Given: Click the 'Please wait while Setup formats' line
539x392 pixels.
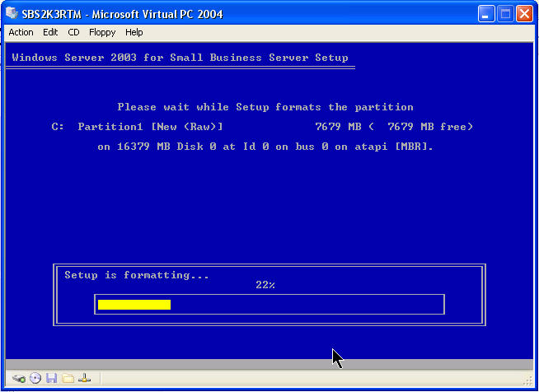Looking at the screenshot, I should (x=265, y=107).
